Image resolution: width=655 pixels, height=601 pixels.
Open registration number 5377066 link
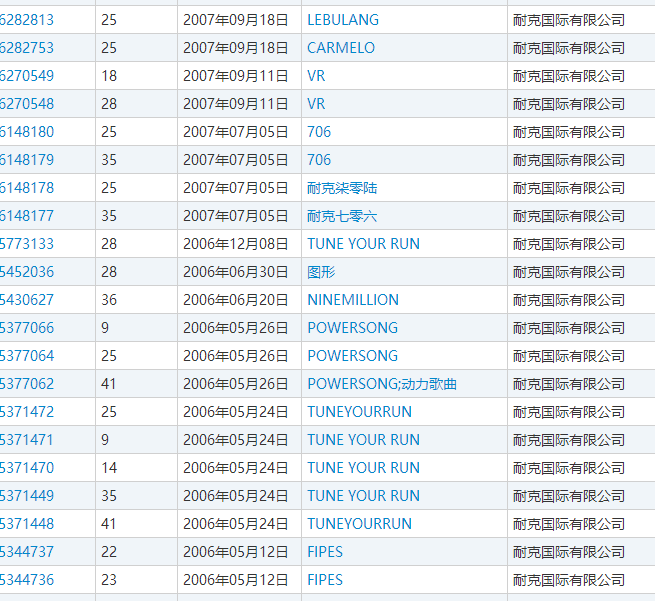(27, 328)
